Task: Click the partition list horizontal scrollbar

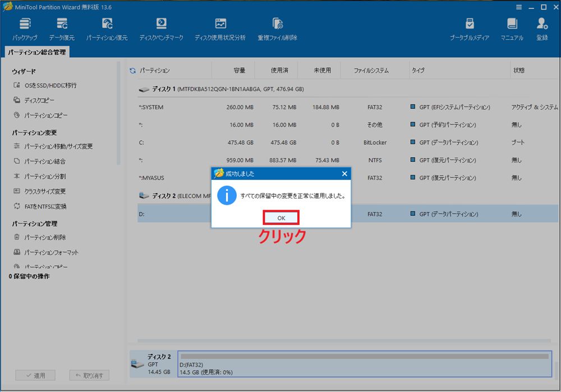Action: point(344,341)
